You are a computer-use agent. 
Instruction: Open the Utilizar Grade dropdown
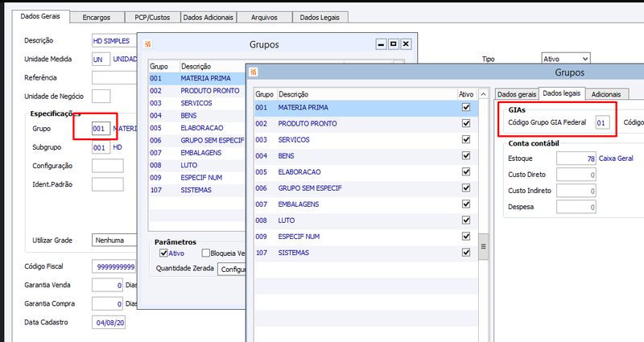(x=114, y=240)
